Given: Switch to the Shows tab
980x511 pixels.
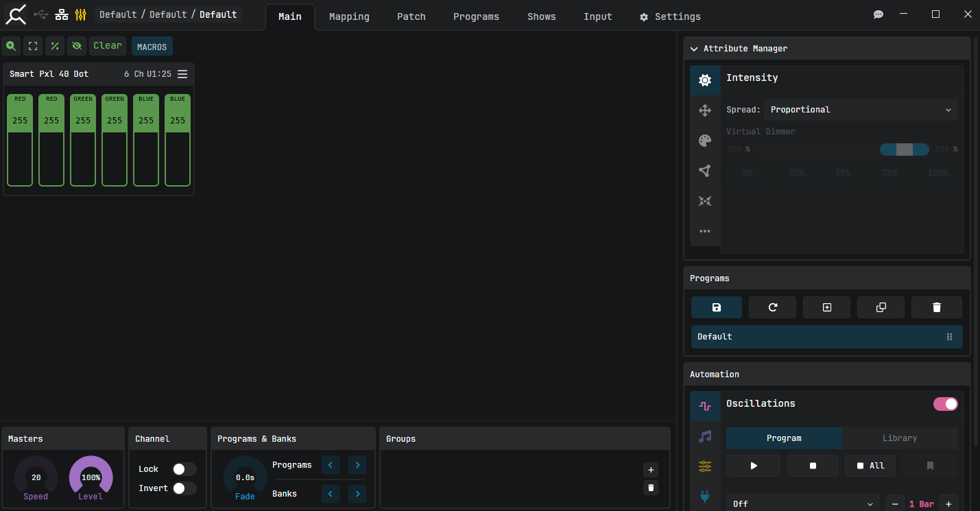Looking at the screenshot, I should pyautogui.click(x=542, y=16).
